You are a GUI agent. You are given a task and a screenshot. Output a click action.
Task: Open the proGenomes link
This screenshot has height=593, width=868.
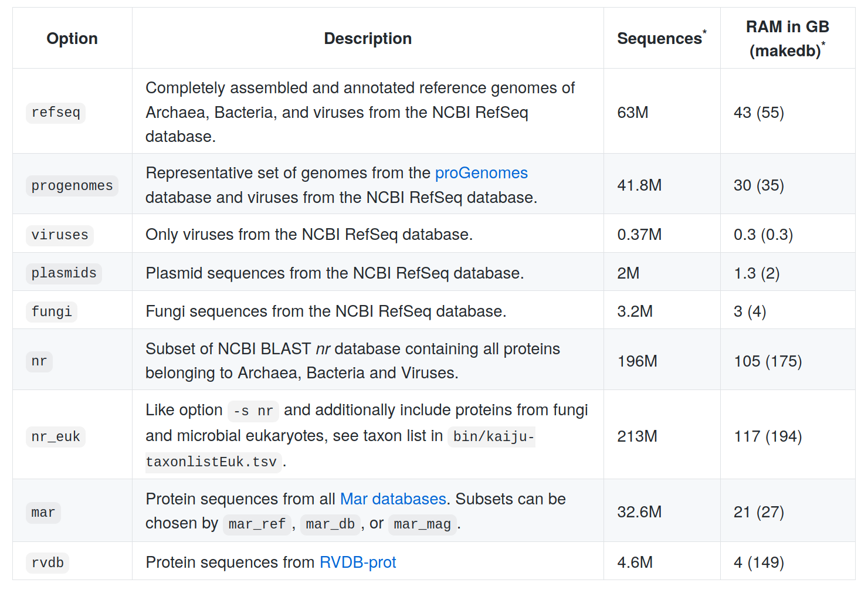pos(481,173)
